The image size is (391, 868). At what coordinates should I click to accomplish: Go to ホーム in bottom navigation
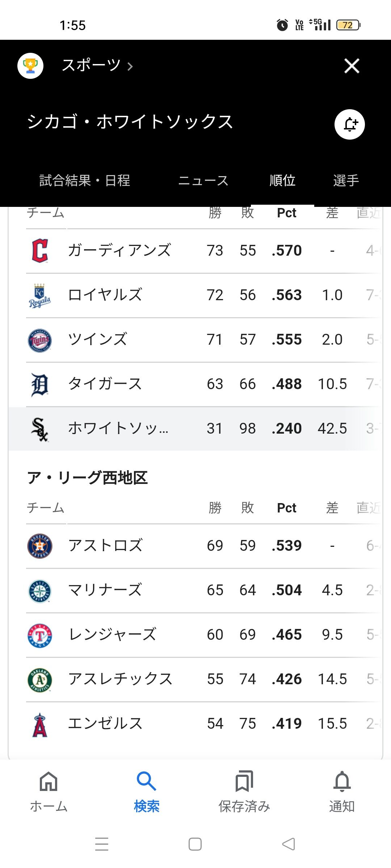click(x=49, y=791)
